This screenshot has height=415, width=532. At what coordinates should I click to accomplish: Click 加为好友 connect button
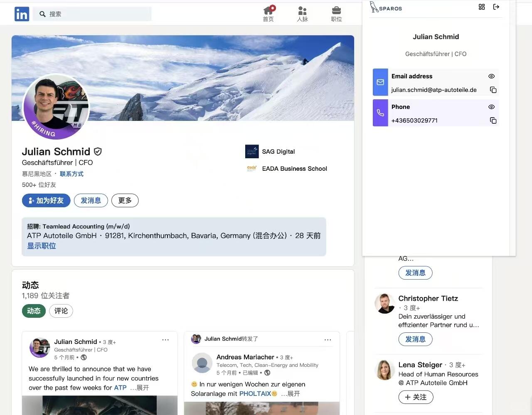(46, 201)
